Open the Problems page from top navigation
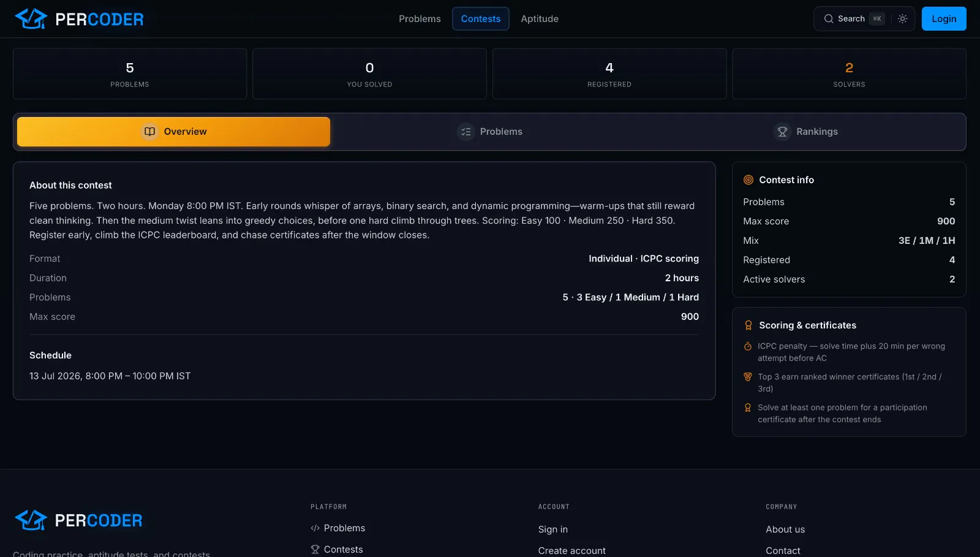This screenshot has height=557, width=980. tap(420, 19)
